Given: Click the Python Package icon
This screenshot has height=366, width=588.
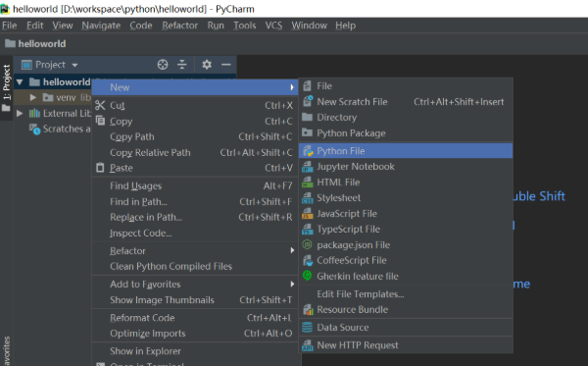Looking at the screenshot, I should [x=307, y=132].
